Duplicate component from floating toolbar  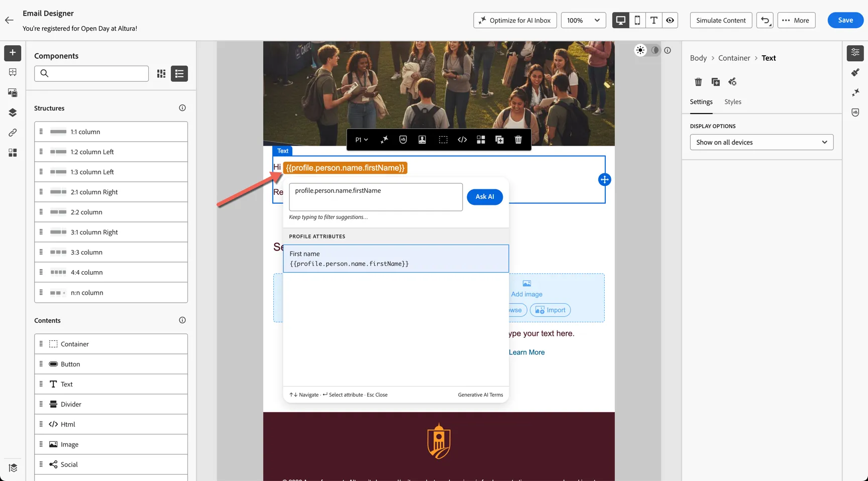(499, 140)
